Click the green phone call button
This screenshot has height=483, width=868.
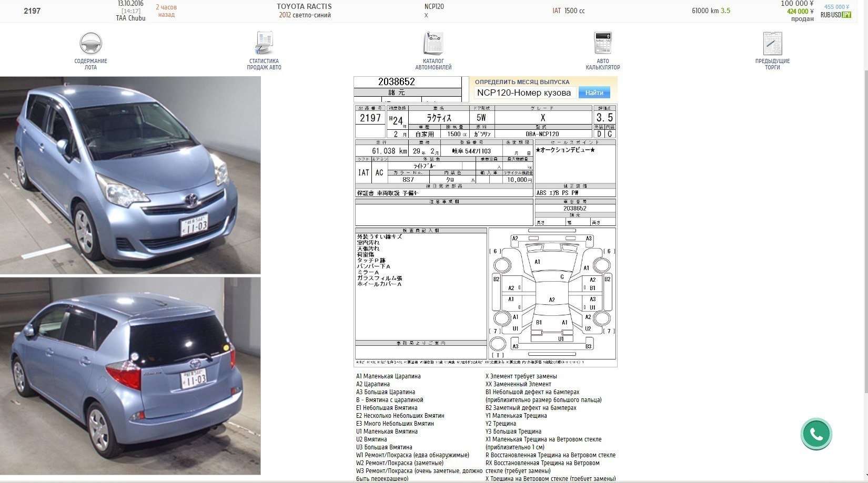click(x=816, y=434)
